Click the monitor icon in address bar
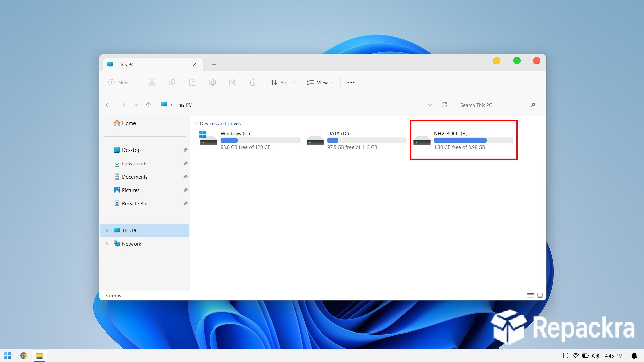Image resolution: width=644 pixels, height=362 pixels. [x=164, y=105]
